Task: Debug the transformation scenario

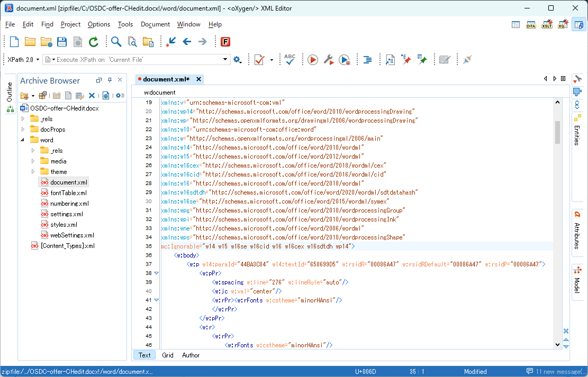Action: (345, 59)
